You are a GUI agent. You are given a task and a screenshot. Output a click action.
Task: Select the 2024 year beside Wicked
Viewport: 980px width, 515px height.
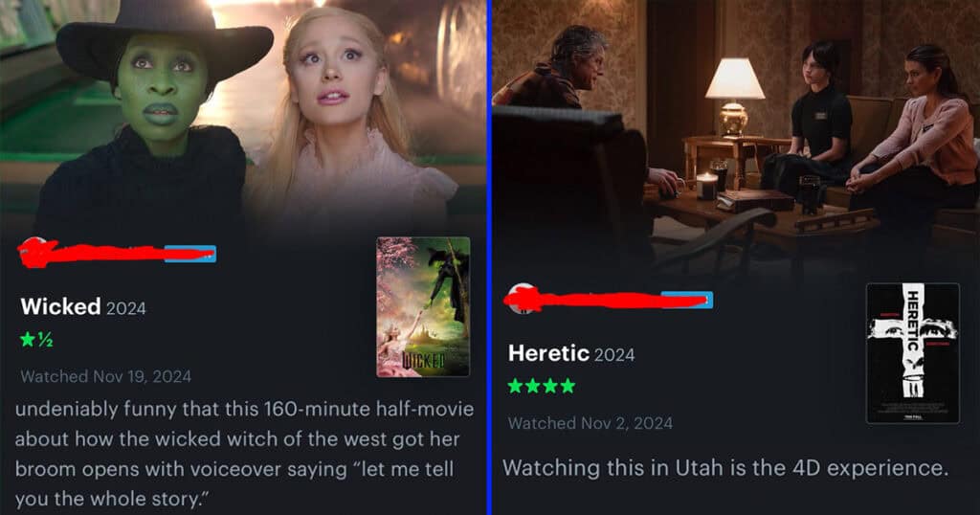(x=125, y=308)
